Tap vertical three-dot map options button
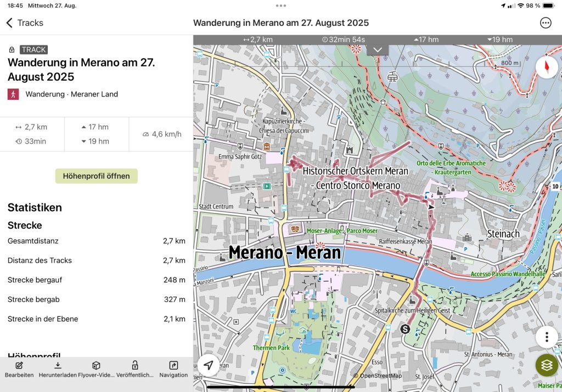The width and height of the screenshot is (562, 392). pos(547,337)
